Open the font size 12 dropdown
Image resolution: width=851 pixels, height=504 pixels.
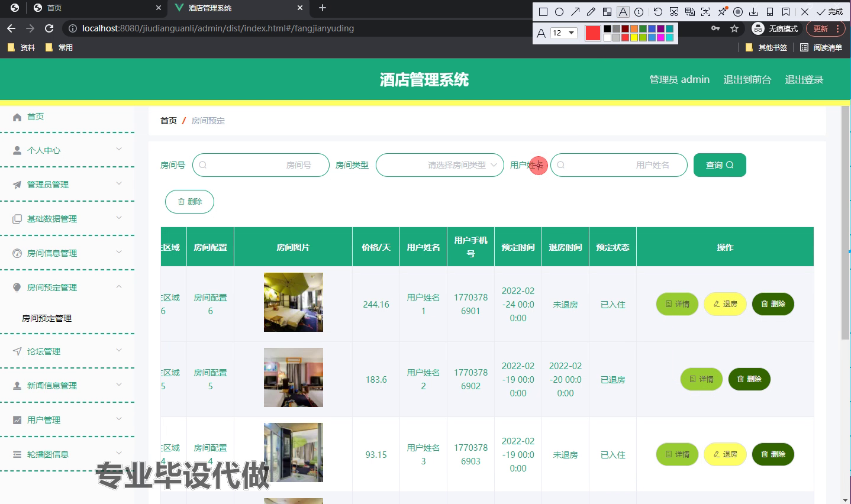[564, 33]
